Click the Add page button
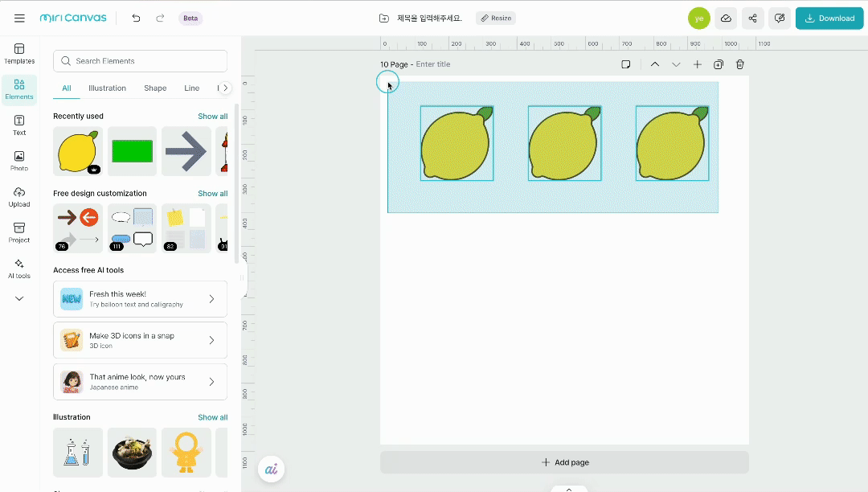868x492 pixels. pyautogui.click(x=565, y=462)
